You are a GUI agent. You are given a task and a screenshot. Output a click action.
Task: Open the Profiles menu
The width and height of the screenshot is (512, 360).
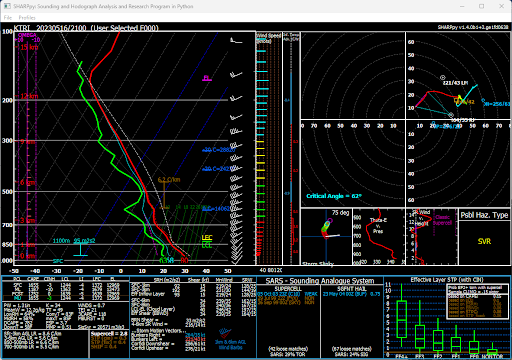[27, 18]
